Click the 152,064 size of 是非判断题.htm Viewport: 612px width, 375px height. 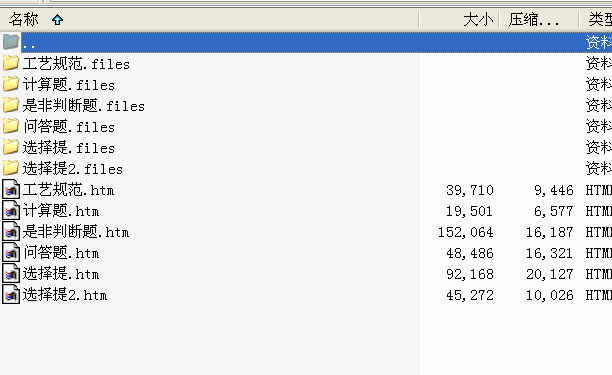click(x=465, y=232)
